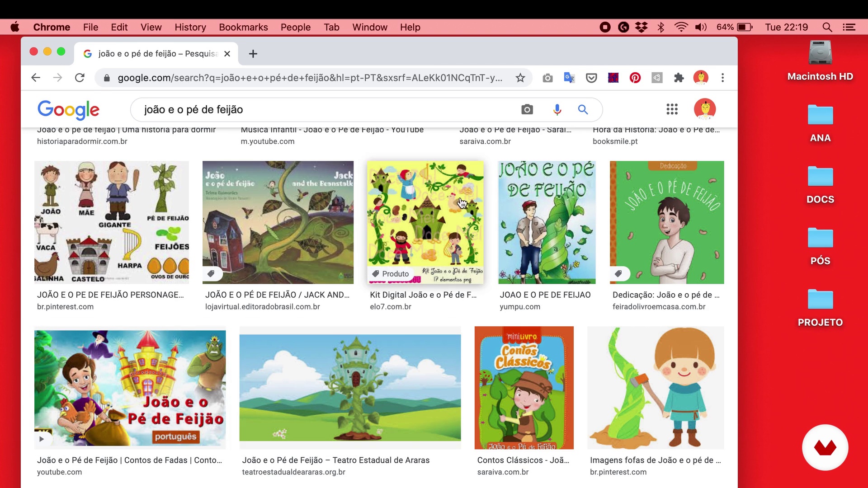Viewport: 868px width, 488px height.
Task: Click the Pocket extension icon
Action: pyautogui.click(x=591, y=78)
